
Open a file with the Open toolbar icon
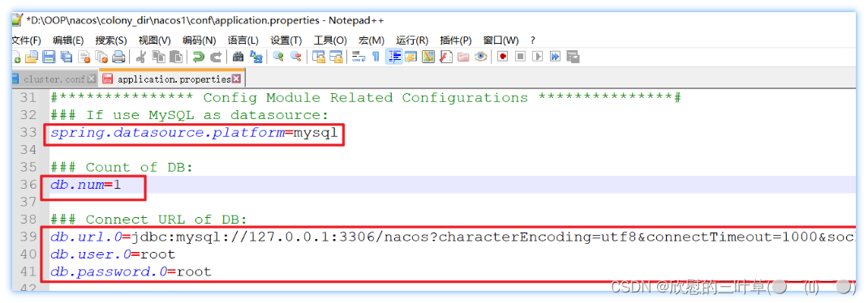pos(32,57)
